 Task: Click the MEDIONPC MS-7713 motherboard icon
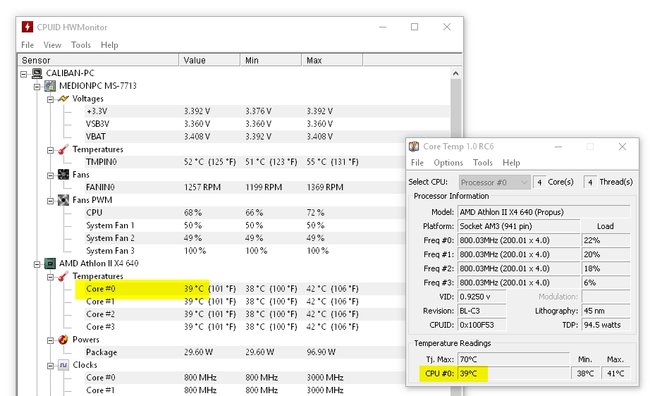[x=50, y=86]
